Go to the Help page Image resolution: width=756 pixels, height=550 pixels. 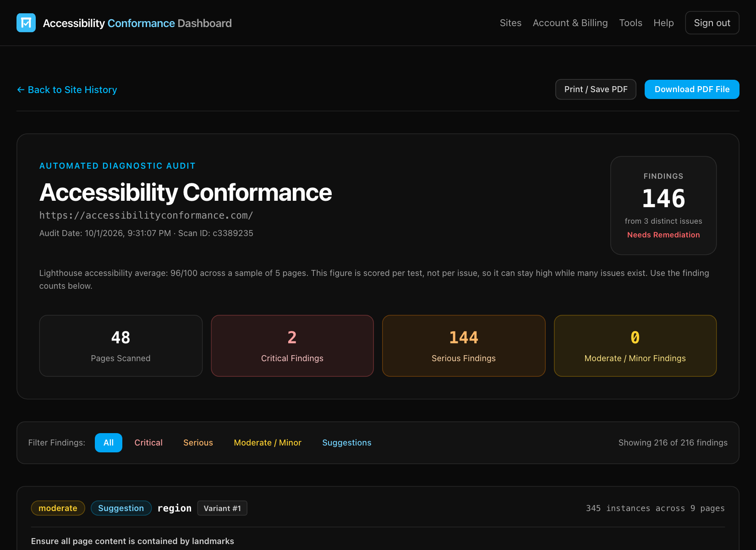(x=663, y=23)
